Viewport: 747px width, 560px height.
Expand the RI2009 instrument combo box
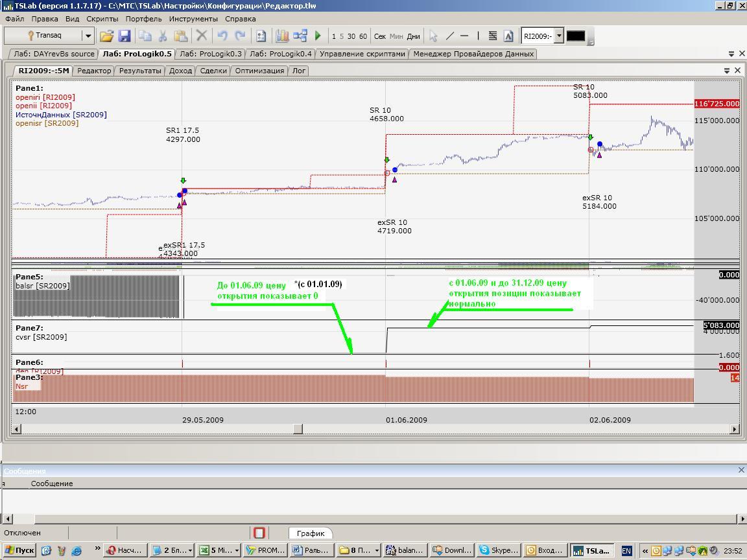tap(559, 36)
